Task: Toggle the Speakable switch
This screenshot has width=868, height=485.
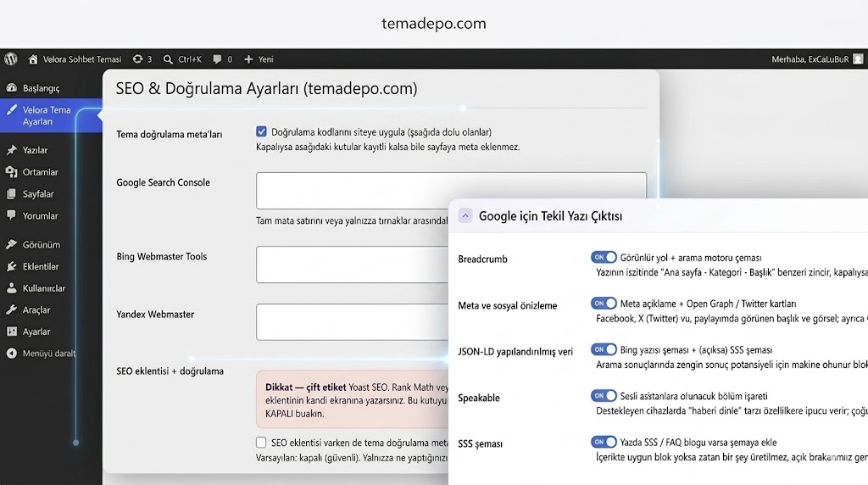Action: [x=604, y=396]
